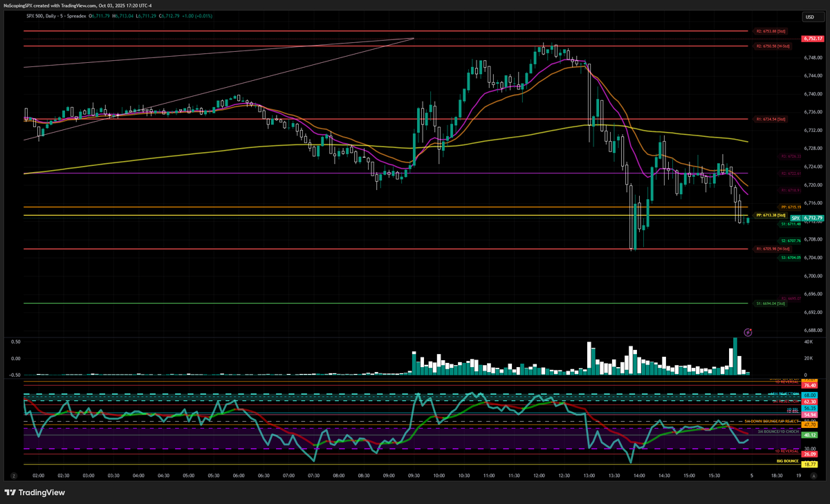Viewport: 830px width, 504px height.
Task: Click the 13:00 time axis label
Action: coord(589,476)
